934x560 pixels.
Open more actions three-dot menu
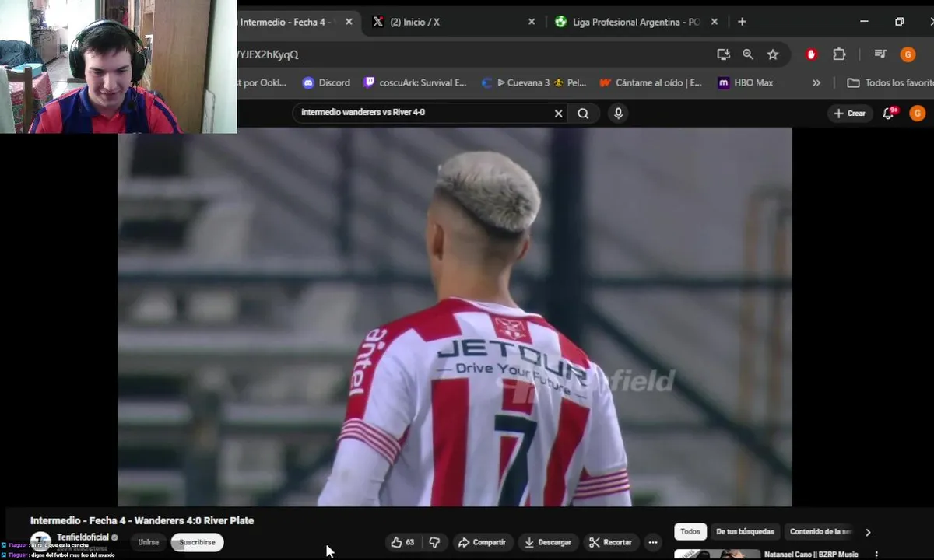coord(653,542)
